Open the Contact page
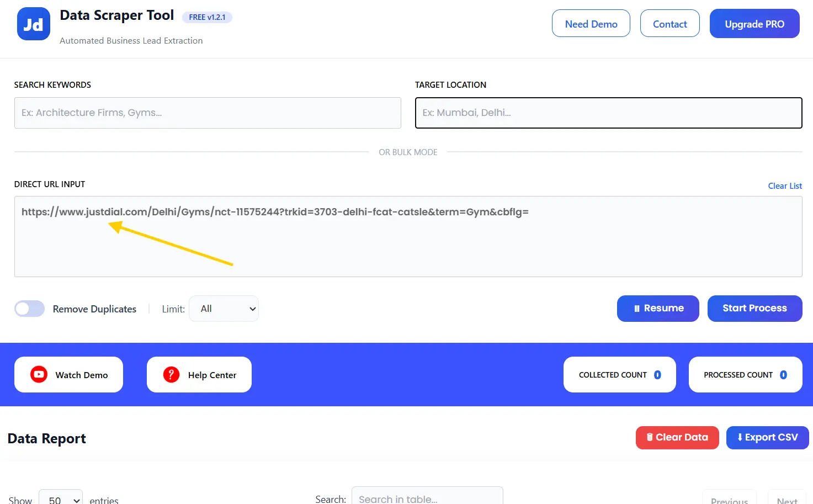Image resolution: width=813 pixels, height=504 pixels. pos(669,23)
